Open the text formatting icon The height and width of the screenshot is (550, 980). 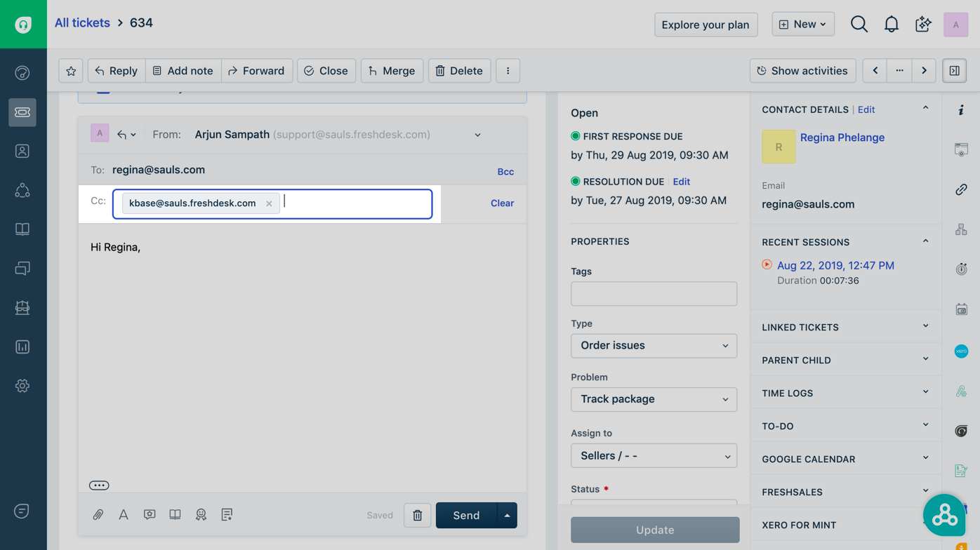[x=124, y=515]
